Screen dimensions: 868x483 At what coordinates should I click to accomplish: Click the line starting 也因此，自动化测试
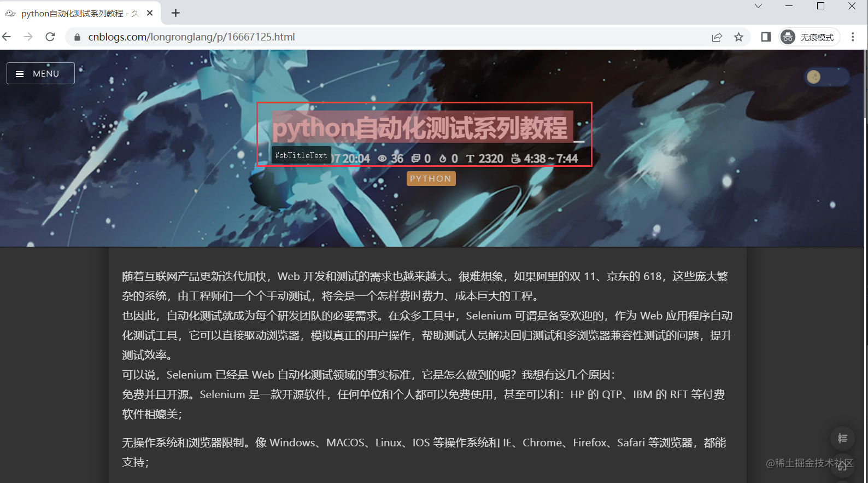coord(427,335)
